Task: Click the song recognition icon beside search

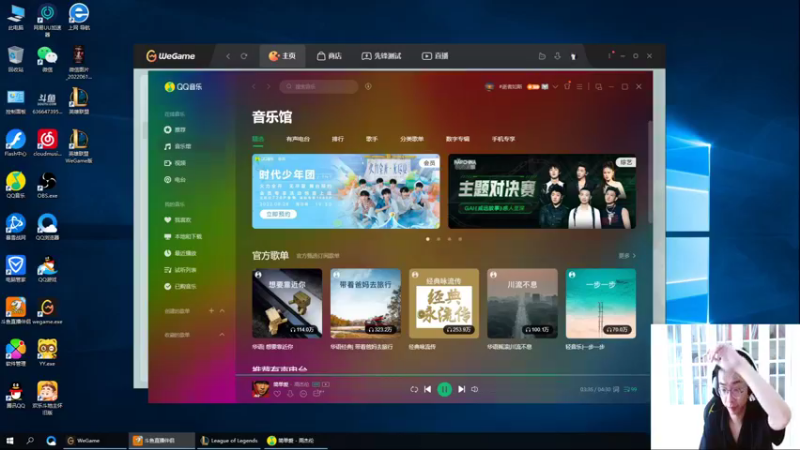Action: [368, 87]
